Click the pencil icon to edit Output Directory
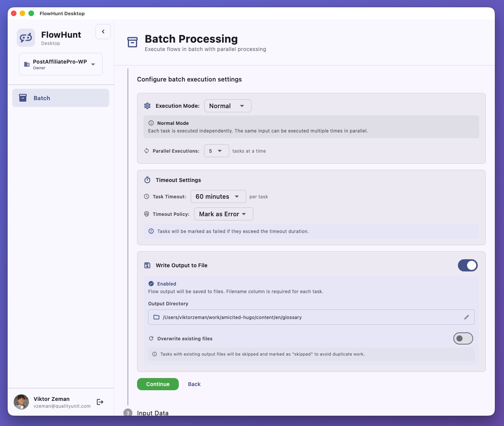Image resolution: width=504 pixels, height=426 pixels. tap(467, 317)
